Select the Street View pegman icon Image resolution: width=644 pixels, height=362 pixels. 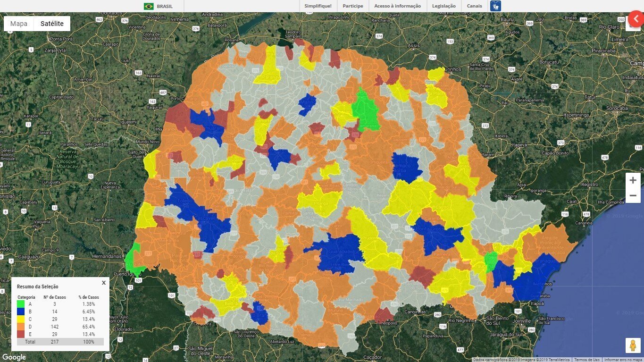point(633,346)
